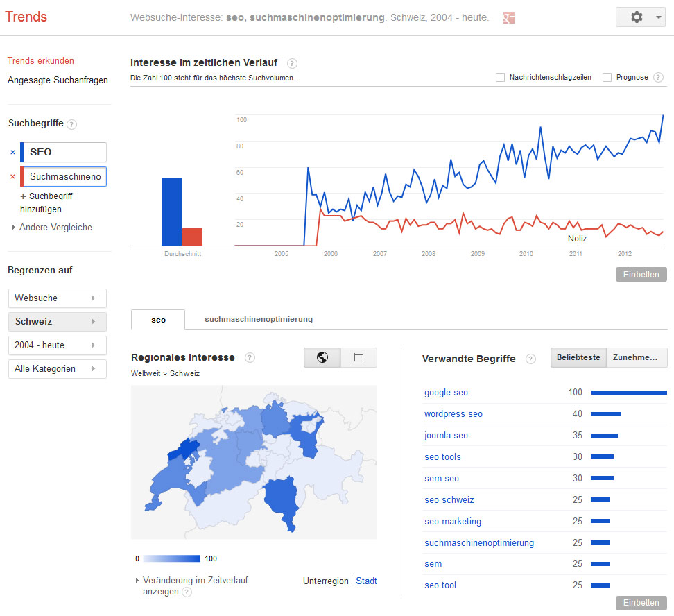This screenshot has height=616, width=674.
Task: Click the Trends logo
Action: (x=26, y=17)
